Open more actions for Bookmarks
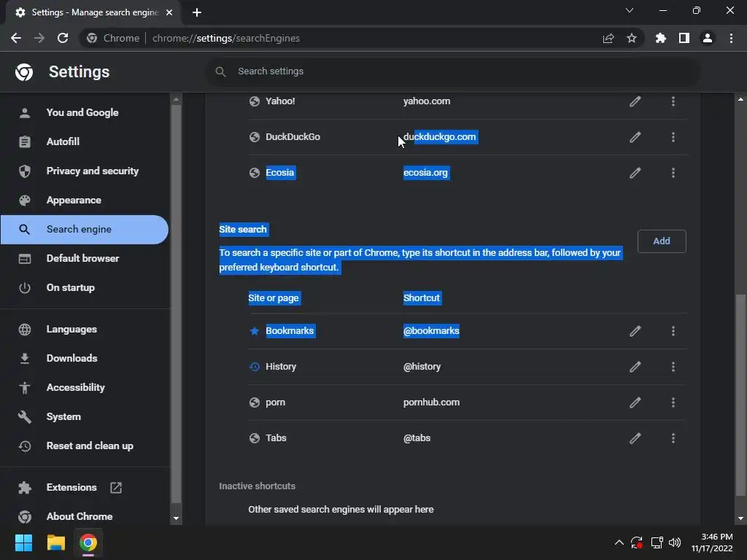 tap(673, 331)
